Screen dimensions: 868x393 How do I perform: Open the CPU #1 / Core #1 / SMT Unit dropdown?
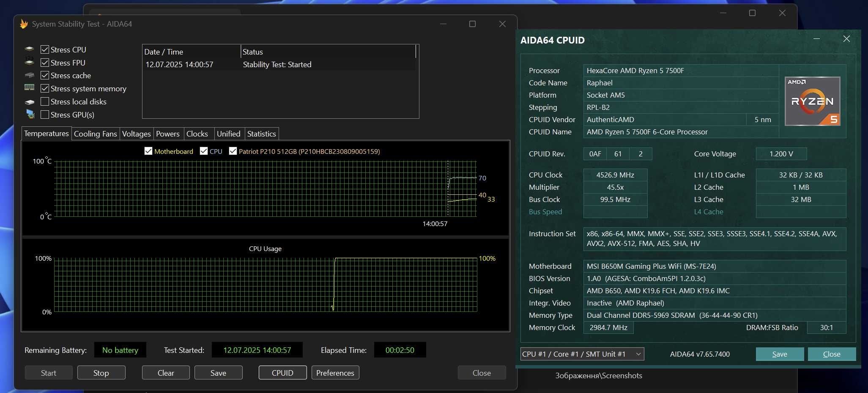(582, 354)
